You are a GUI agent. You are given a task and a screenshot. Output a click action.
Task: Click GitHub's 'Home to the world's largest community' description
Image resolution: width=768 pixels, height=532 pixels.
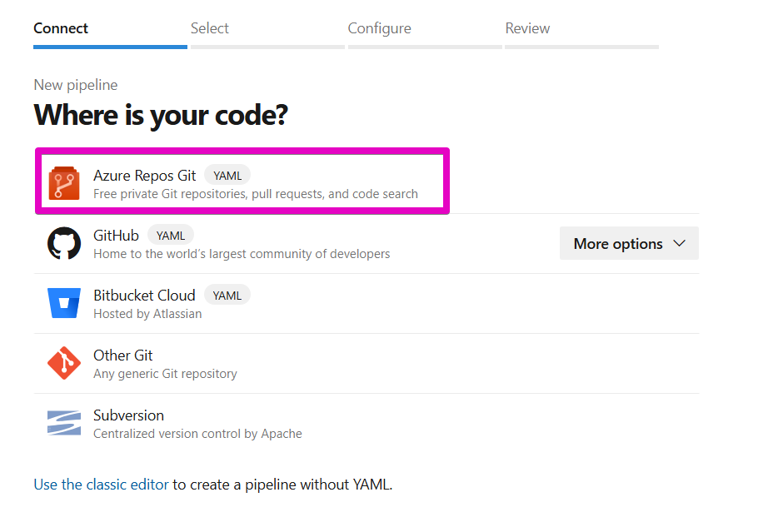[242, 253]
